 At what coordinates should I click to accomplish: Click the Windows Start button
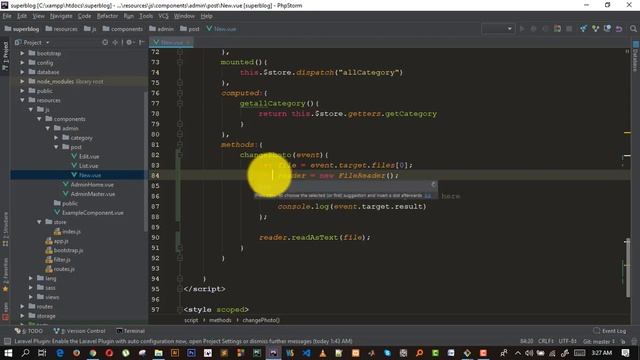point(8,353)
